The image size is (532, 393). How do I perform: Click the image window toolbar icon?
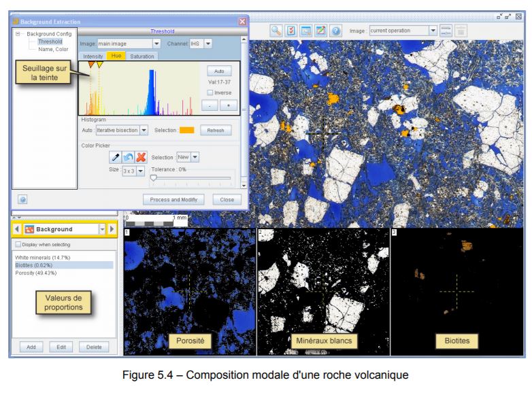click(x=305, y=31)
